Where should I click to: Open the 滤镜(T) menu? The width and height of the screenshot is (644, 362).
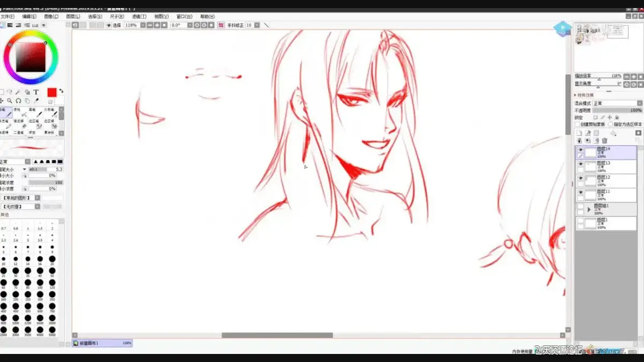[x=139, y=17]
